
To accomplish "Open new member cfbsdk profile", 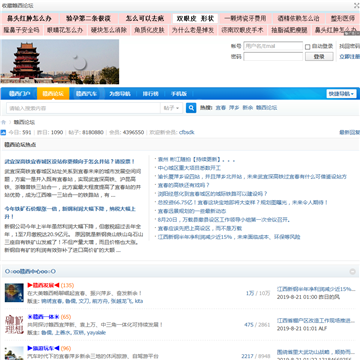I will tap(186, 132).
